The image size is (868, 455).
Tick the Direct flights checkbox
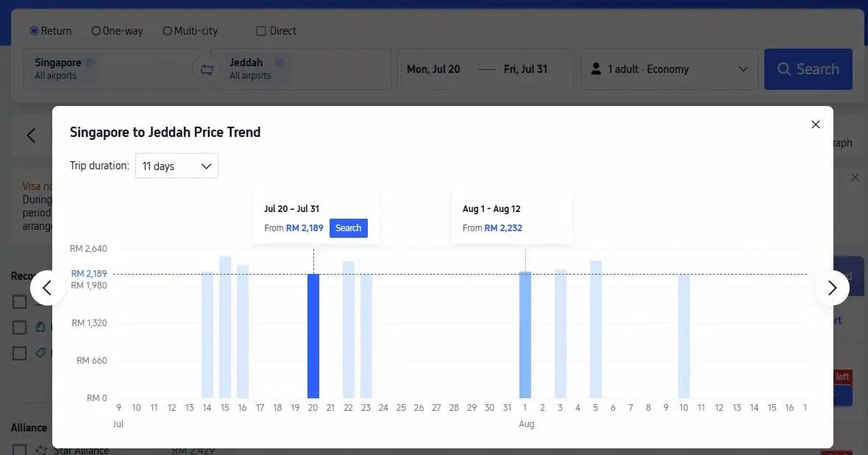pyautogui.click(x=261, y=31)
